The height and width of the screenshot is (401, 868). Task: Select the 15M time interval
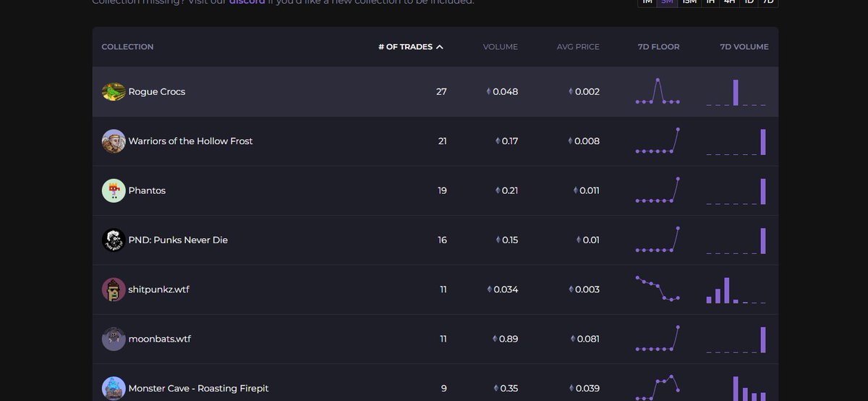click(689, 2)
